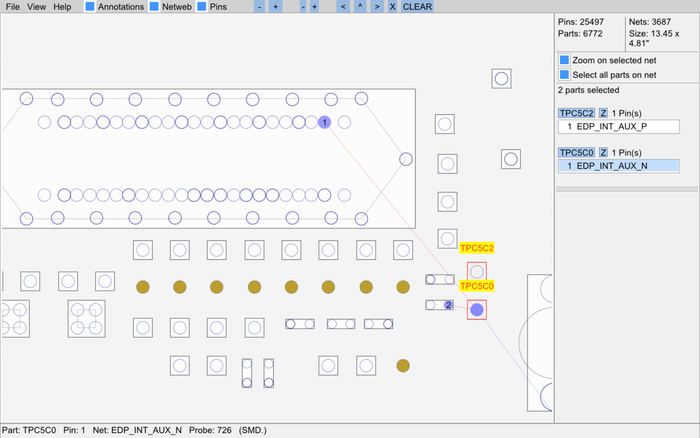Click the right arrow (>) toolbar button
The image size is (700, 438).
pos(376,7)
